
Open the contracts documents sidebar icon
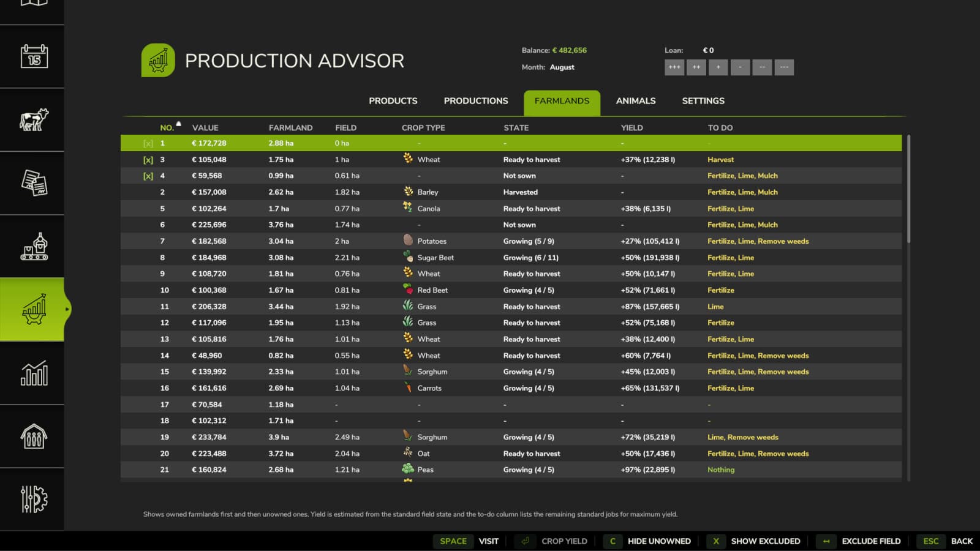[34, 182]
